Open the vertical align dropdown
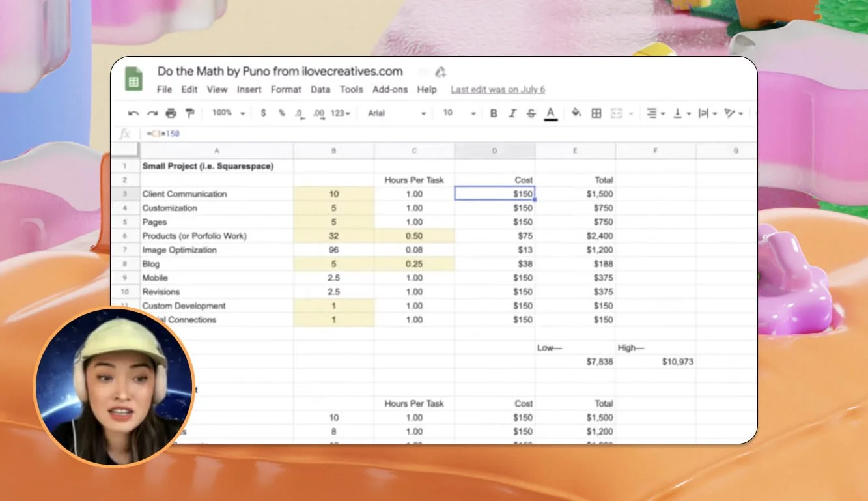868x501 pixels. pyautogui.click(x=680, y=113)
